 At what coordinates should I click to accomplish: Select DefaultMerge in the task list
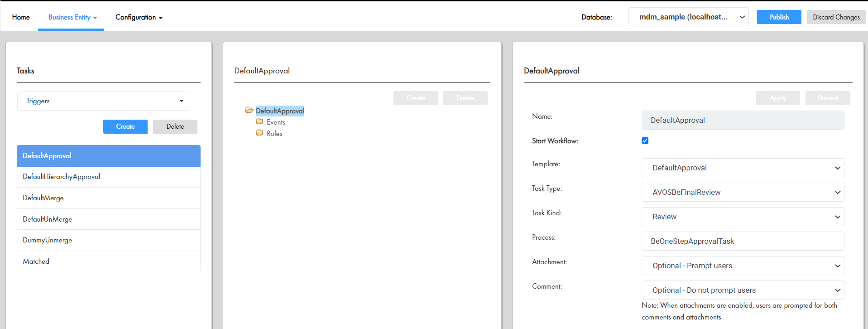[109, 198]
